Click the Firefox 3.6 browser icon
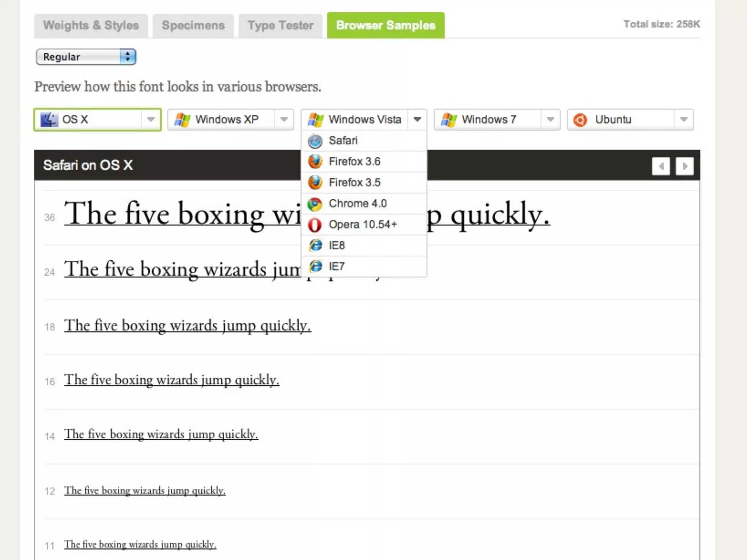Image resolution: width=747 pixels, height=560 pixels. point(315,162)
